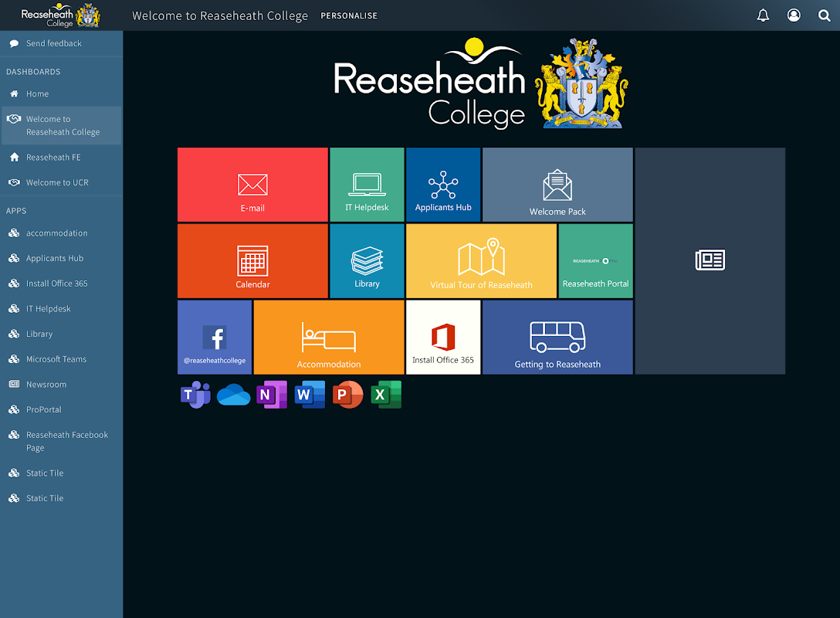Select Welcome to Reaseheath College dashboard
This screenshot has width=840, height=618.
tap(61, 125)
